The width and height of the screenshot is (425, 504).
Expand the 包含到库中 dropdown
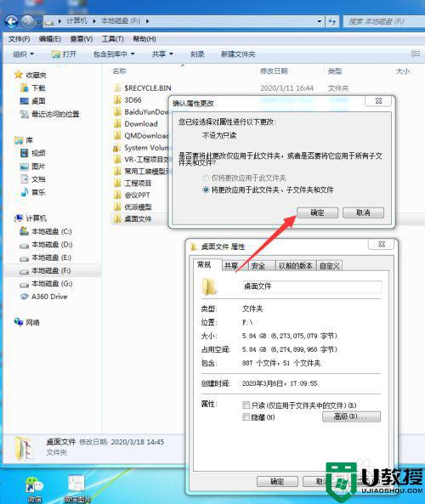point(114,54)
